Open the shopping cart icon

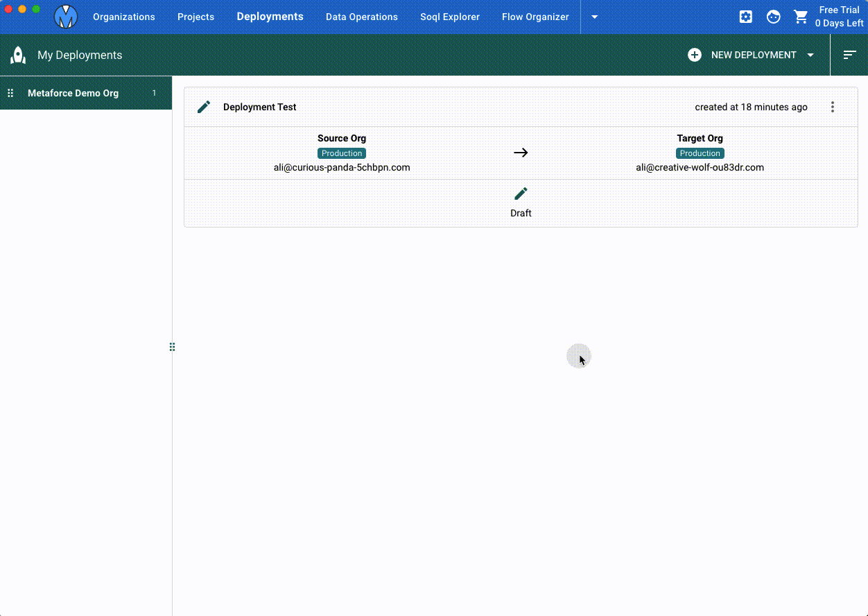tap(801, 17)
